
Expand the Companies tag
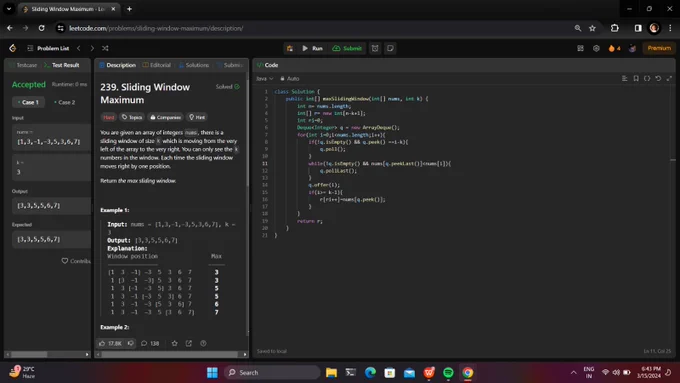[166, 117]
